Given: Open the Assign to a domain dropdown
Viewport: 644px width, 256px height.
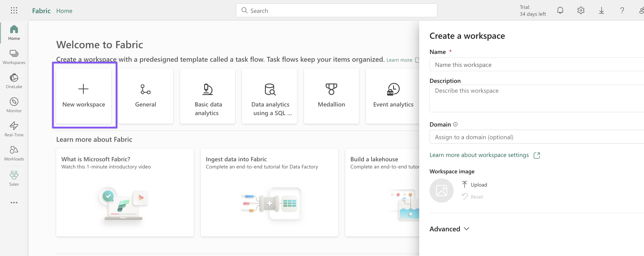Looking at the screenshot, I should click(x=536, y=137).
